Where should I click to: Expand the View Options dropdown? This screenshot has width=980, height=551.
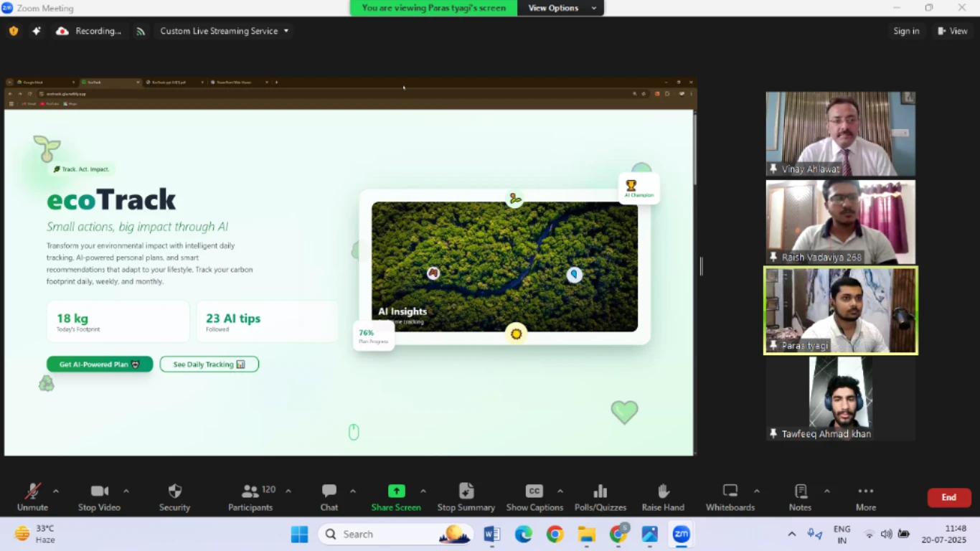(x=562, y=8)
